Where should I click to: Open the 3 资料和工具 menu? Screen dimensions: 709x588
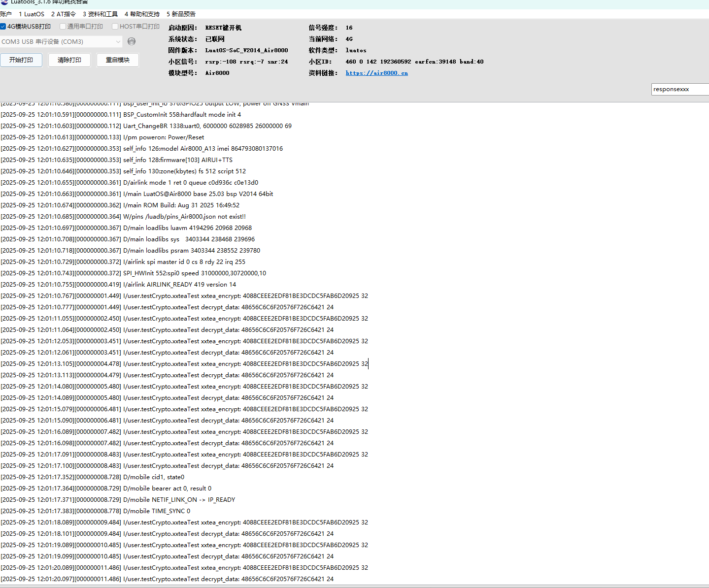click(x=100, y=14)
